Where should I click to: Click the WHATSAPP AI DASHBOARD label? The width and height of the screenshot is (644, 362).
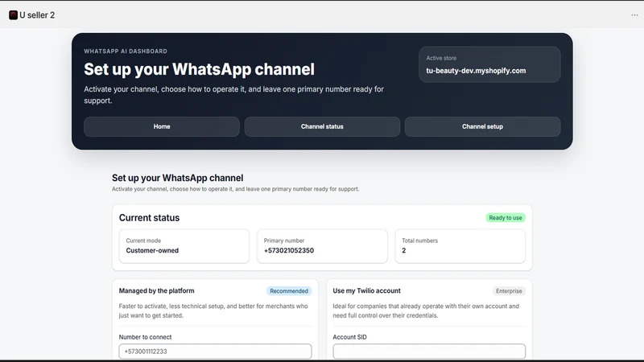click(x=126, y=51)
